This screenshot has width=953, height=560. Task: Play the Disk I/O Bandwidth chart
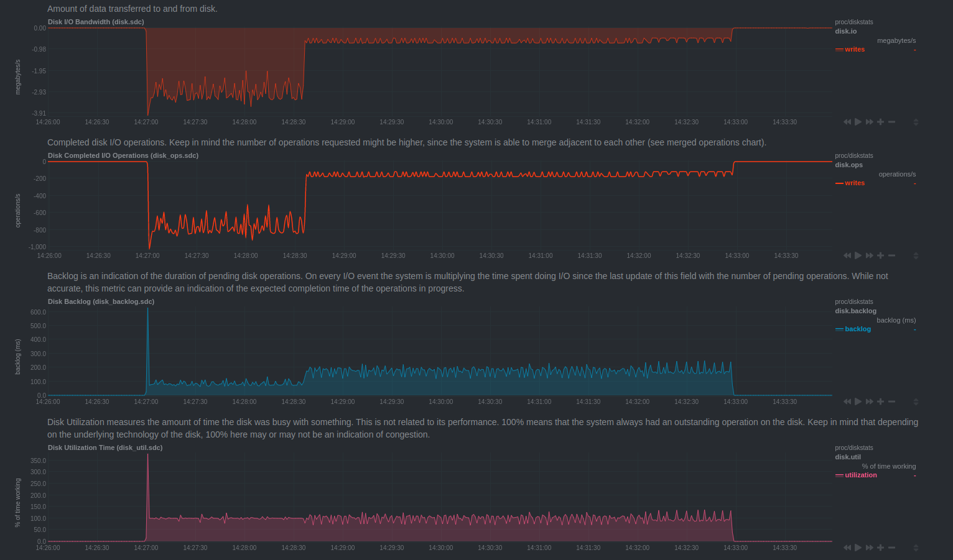click(858, 122)
